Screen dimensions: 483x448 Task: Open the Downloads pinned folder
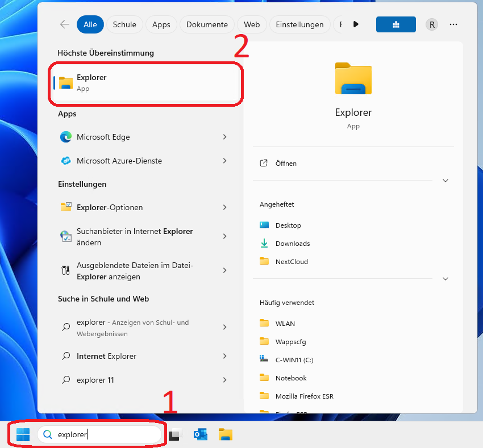tap(293, 244)
